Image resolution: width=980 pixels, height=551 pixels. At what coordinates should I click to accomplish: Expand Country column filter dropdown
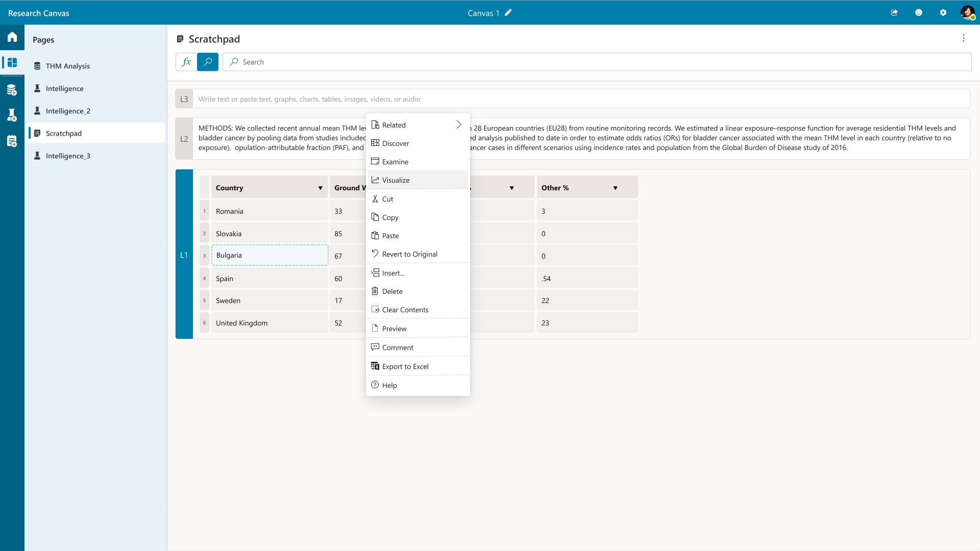(x=321, y=188)
